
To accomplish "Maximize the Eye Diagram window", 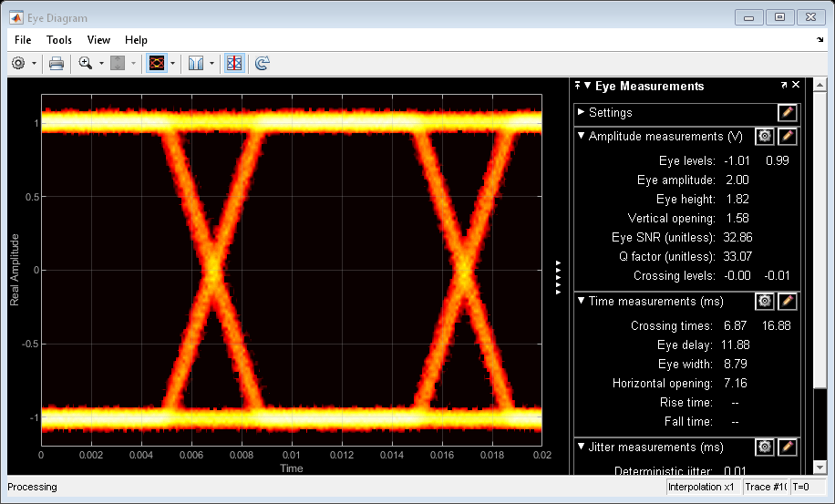I will click(x=779, y=17).
